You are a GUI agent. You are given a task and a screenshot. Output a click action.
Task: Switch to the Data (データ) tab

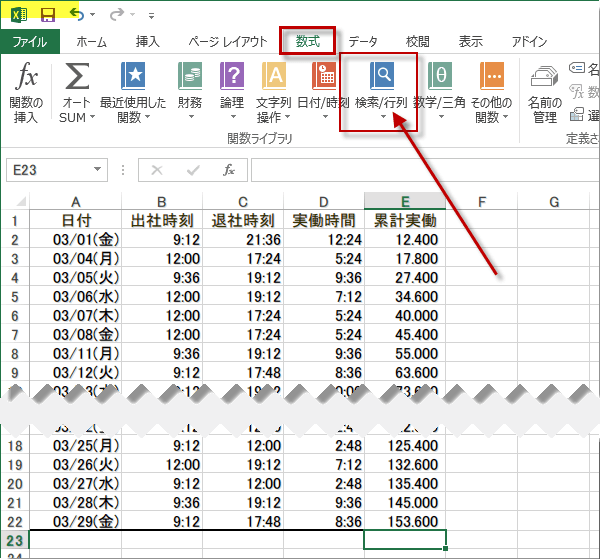tap(363, 42)
